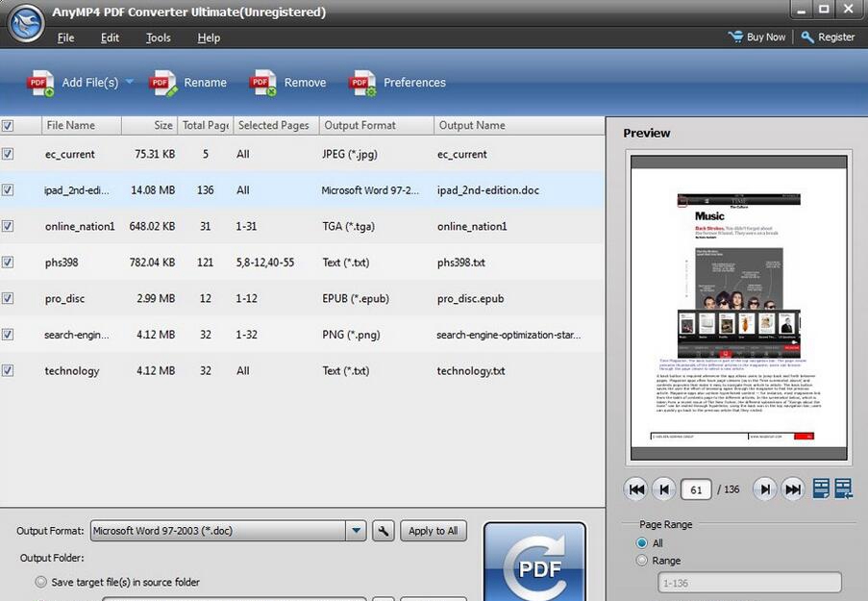This screenshot has width=868, height=601.
Task: Click the Buy Now link
Action: point(756,38)
